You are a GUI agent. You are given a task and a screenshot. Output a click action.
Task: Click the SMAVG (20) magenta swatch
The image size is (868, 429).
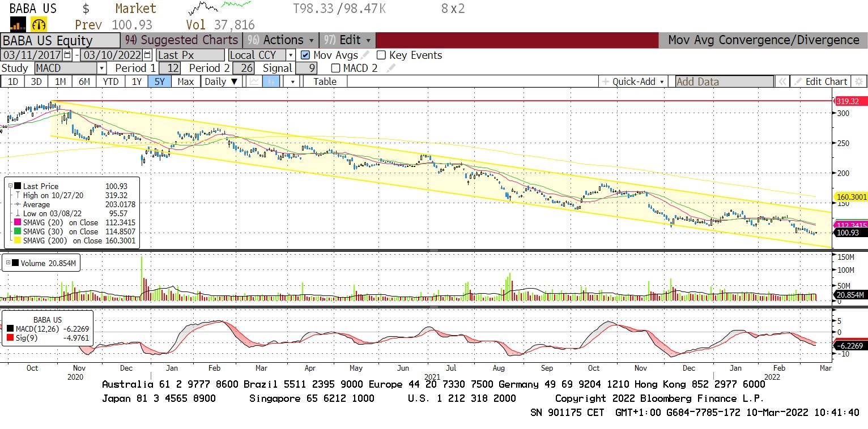click(x=18, y=222)
